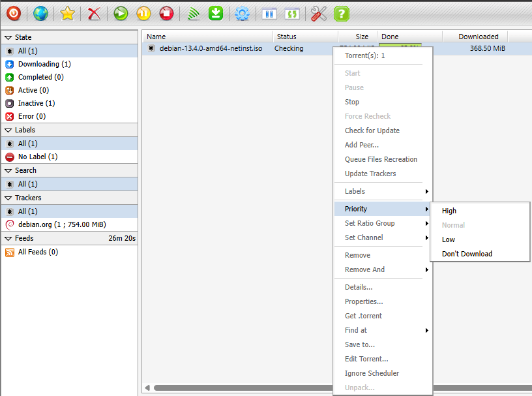This screenshot has width=532, height=396.
Task: Collapse the Trackers section
Action: [x=8, y=198]
